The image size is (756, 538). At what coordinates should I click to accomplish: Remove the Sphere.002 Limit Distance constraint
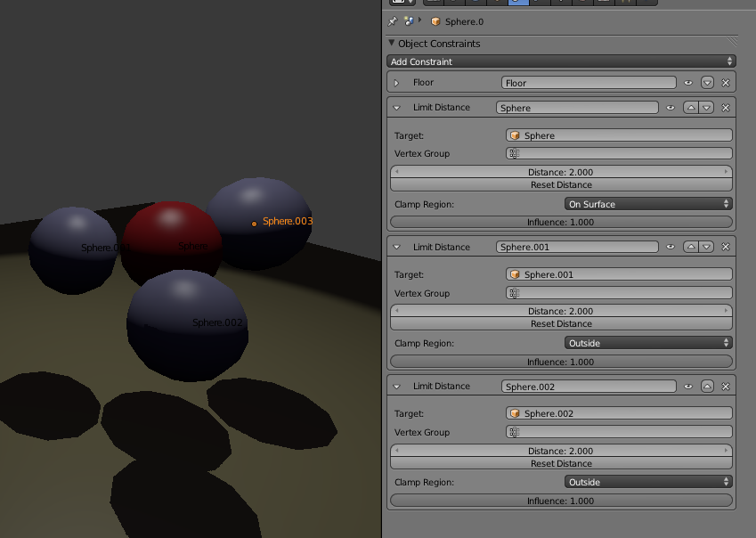tap(726, 387)
